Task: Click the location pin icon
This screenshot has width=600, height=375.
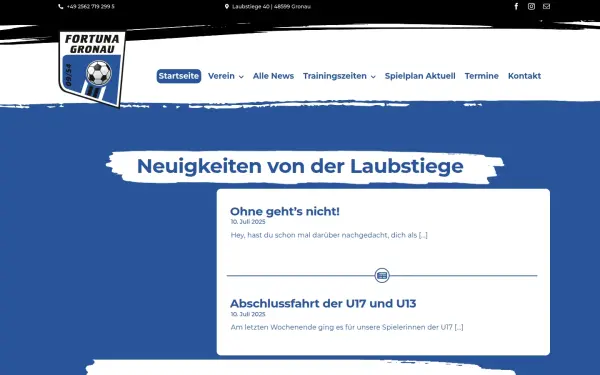Action: (x=227, y=7)
